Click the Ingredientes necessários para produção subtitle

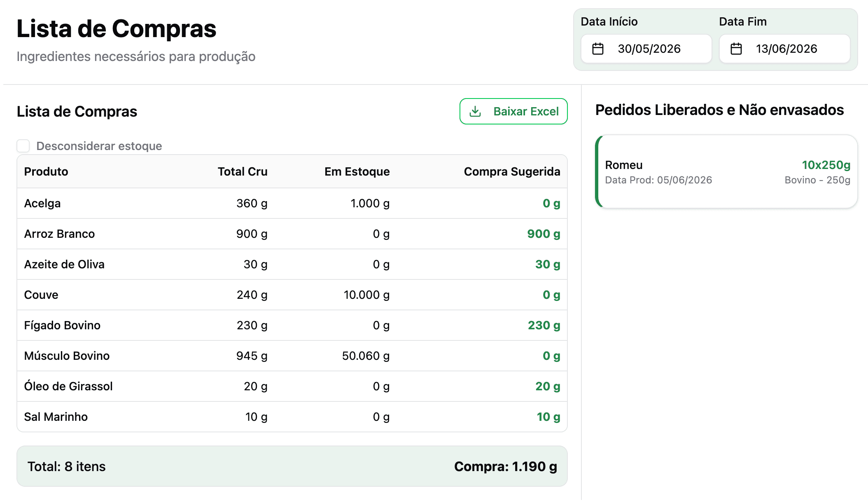pyautogui.click(x=136, y=56)
